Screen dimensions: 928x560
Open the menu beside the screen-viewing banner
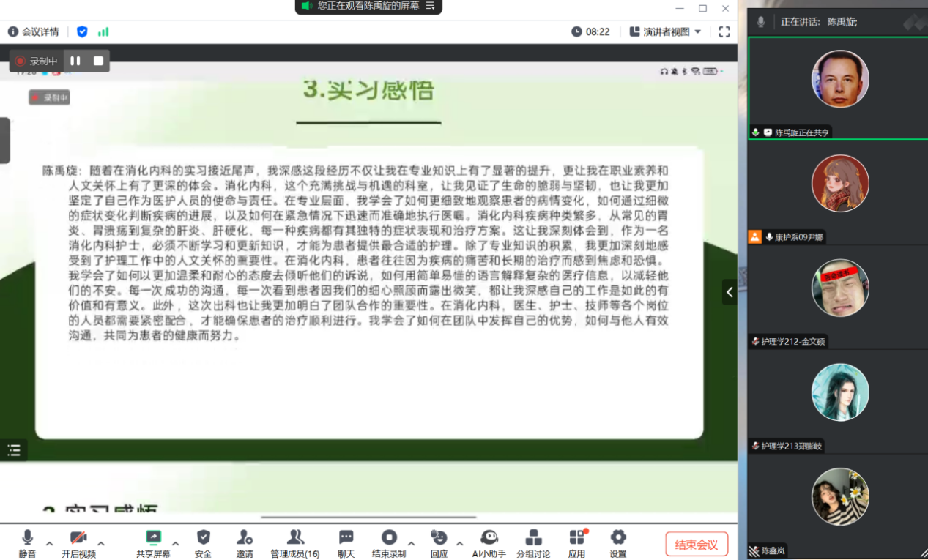[x=431, y=6]
